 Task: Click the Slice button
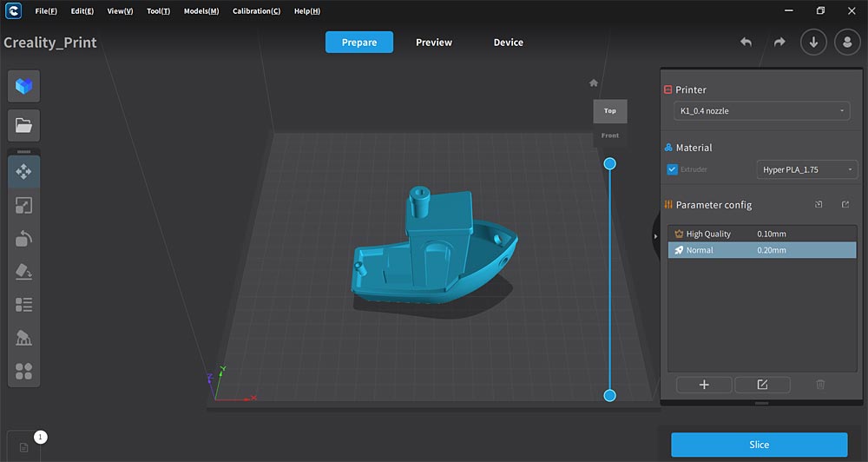click(x=759, y=445)
